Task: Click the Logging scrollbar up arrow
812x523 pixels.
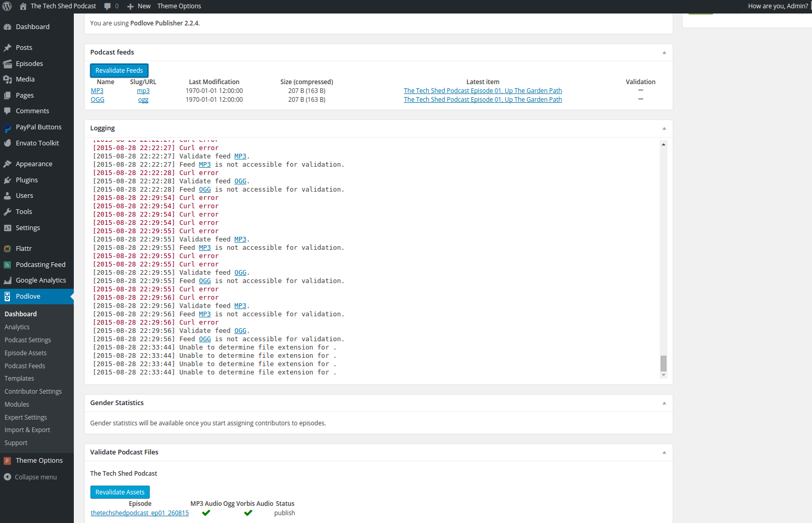Action: pyautogui.click(x=663, y=144)
